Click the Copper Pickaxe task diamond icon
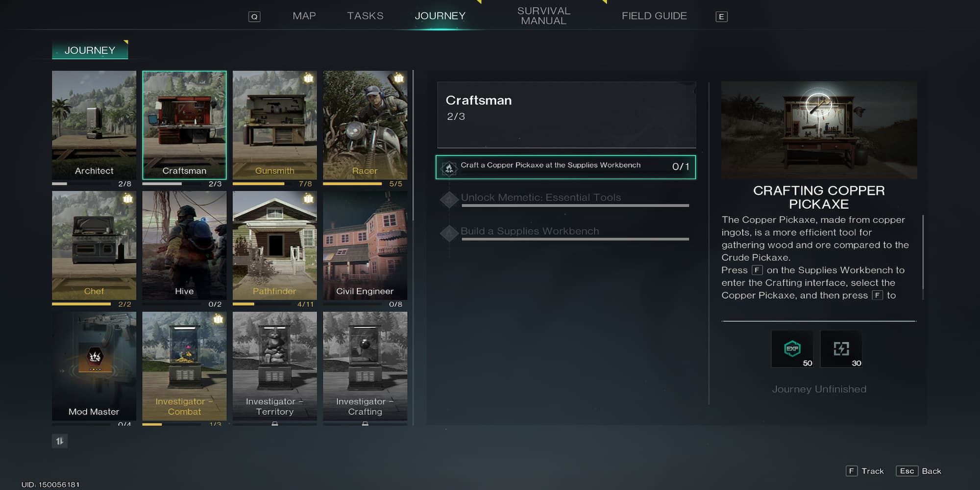The height and width of the screenshot is (490, 980). 449,168
